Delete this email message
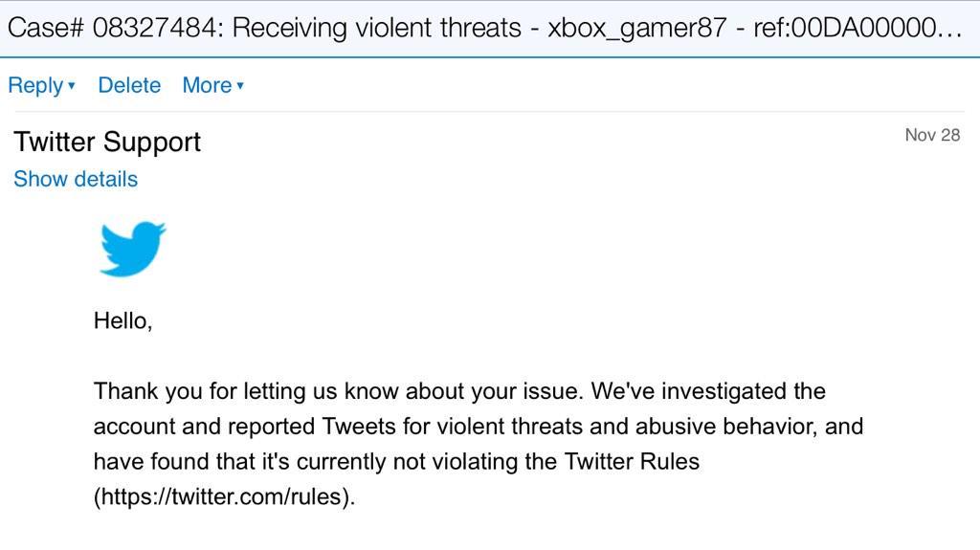The image size is (980, 550). pyautogui.click(x=129, y=85)
